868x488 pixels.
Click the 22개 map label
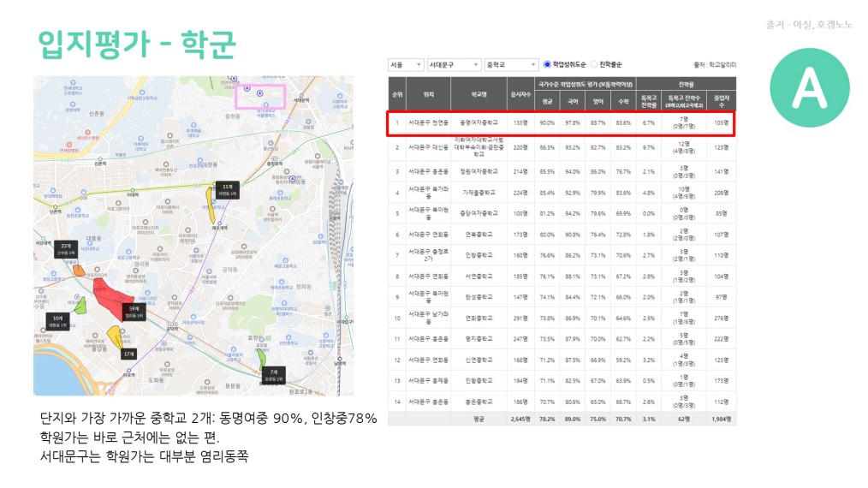click(x=66, y=249)
